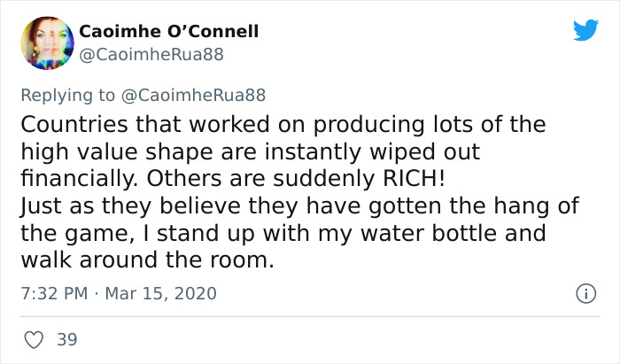The height and width of the screenshot is (364, 620).
Task: Click the display name Caoimhe O'Connell
Action: pos(168,32)
